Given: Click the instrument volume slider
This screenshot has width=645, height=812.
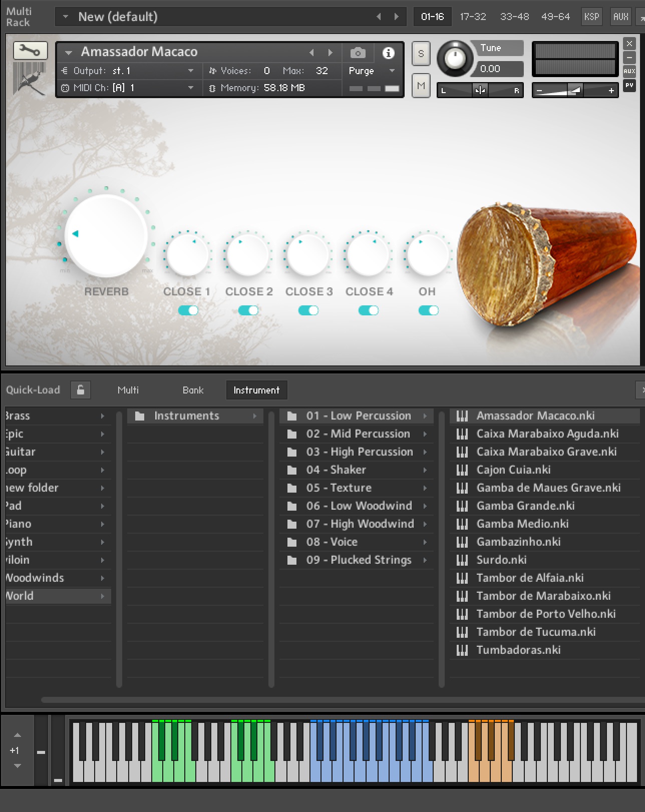Looking at the screenshot, I should pyautogui.click(x=574, y=91).
